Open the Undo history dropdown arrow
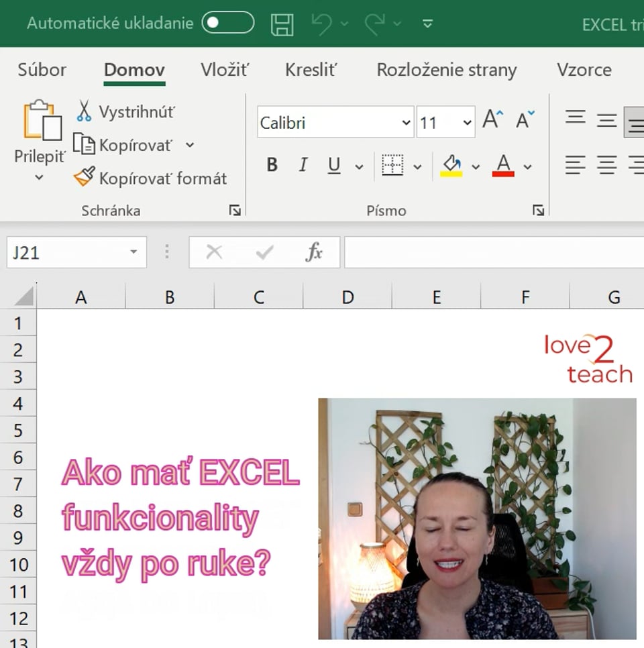Image resolution: width=644 pixels, height=648 pixels. tap(344, 24)
